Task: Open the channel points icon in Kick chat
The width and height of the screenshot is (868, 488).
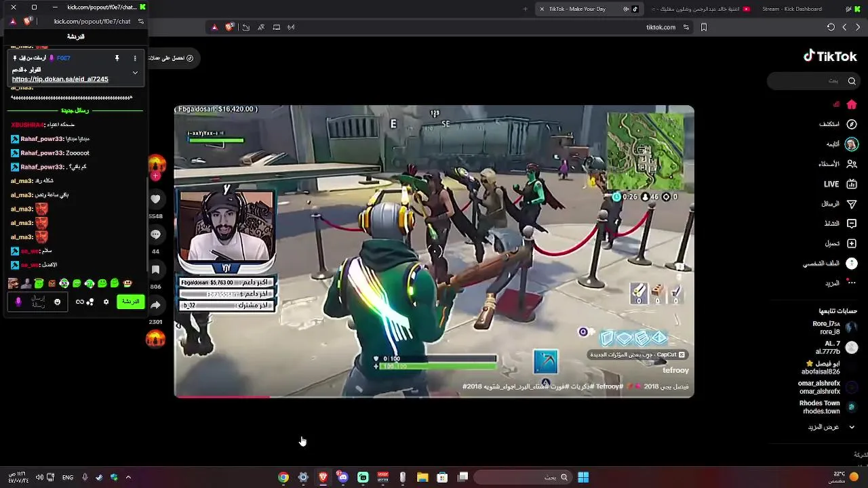Action: (x=90, y=302)
